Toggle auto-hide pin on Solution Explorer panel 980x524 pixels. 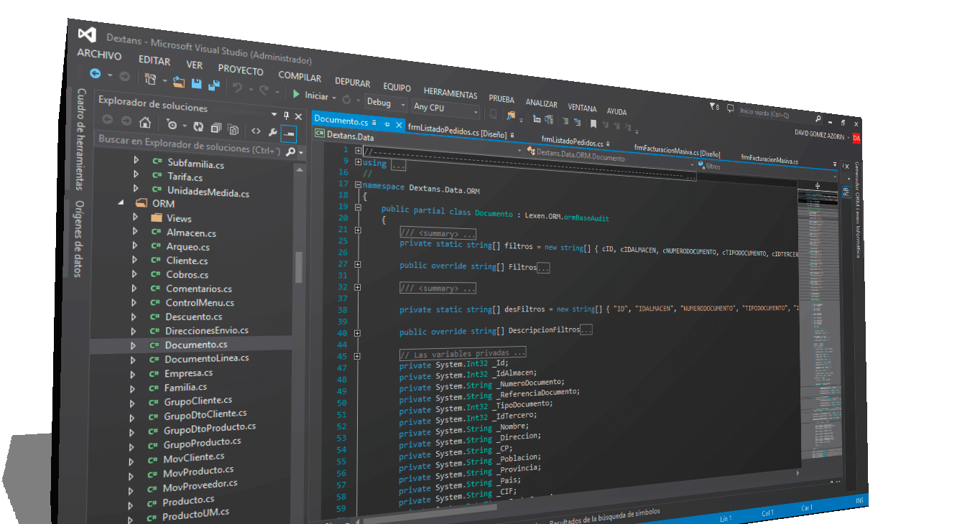click(287, 116)
